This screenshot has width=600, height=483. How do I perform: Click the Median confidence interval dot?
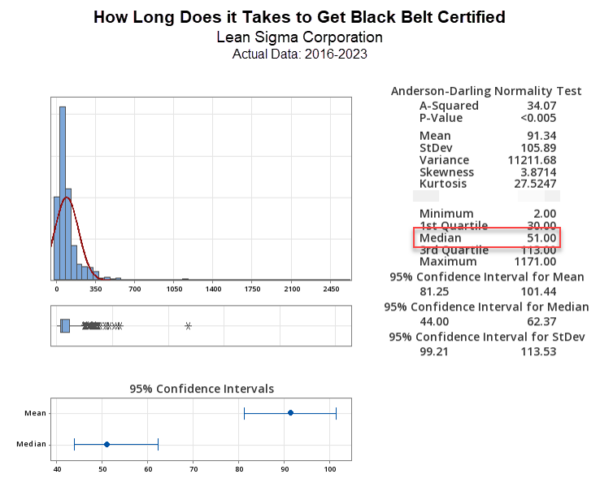click(x=106, y=444)
